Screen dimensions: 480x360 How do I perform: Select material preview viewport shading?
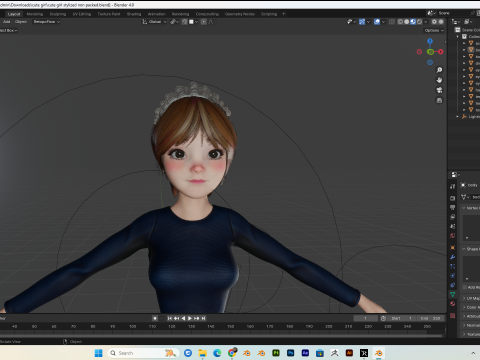413,22
